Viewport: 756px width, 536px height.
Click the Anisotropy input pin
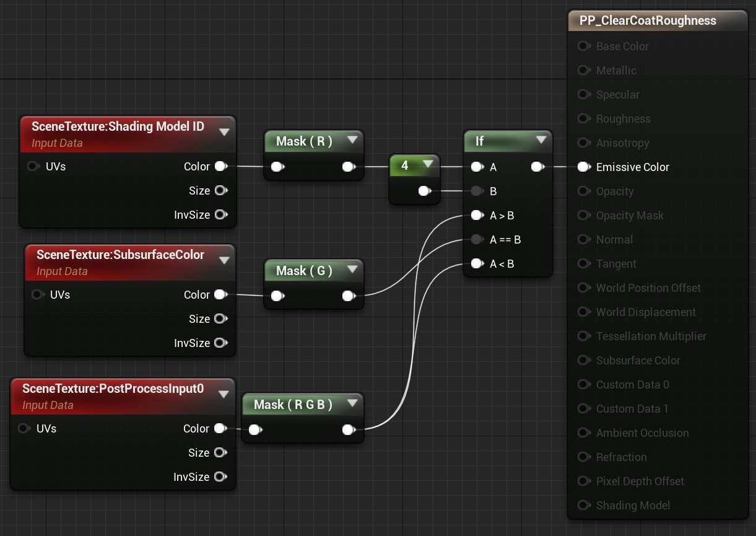click(x=583, y=143)
